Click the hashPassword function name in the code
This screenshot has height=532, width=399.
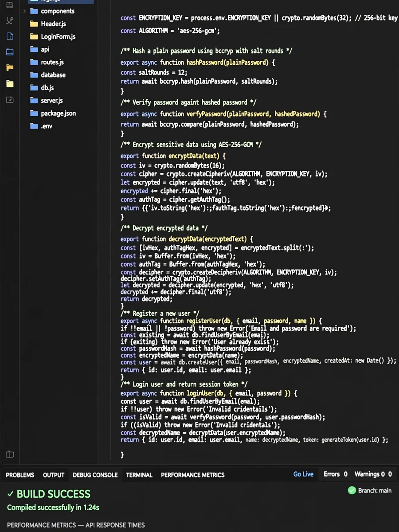pyautogui.click(x=204, y=63)
